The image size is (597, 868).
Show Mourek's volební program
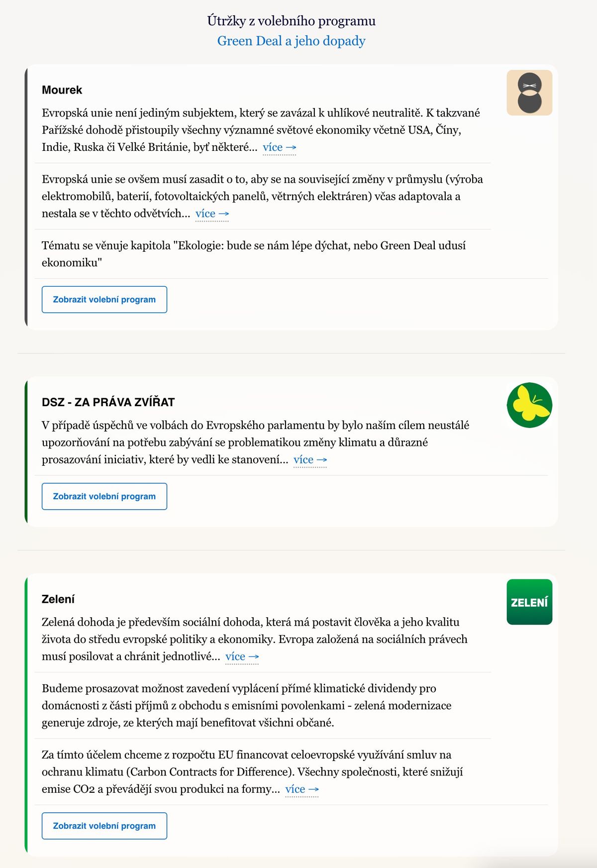click(x=104, y=300)
